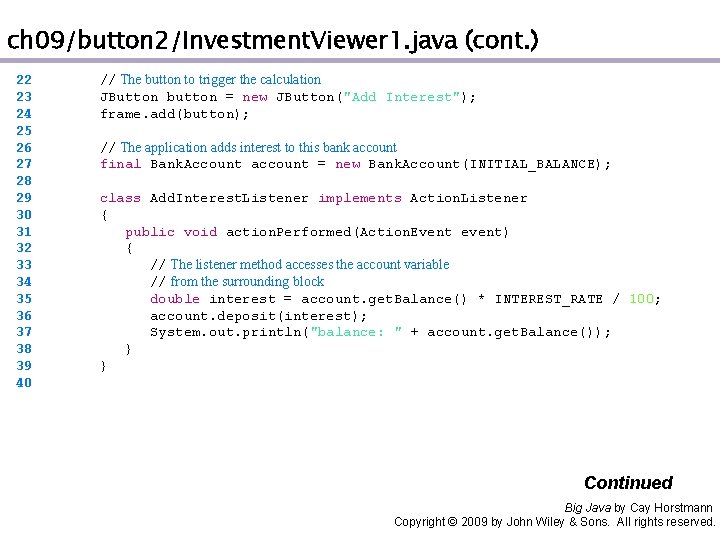Click line number 38
Image resolution: width=720 pixels, height=540 pixels.
pyautogui.click(x=24, y=349)
